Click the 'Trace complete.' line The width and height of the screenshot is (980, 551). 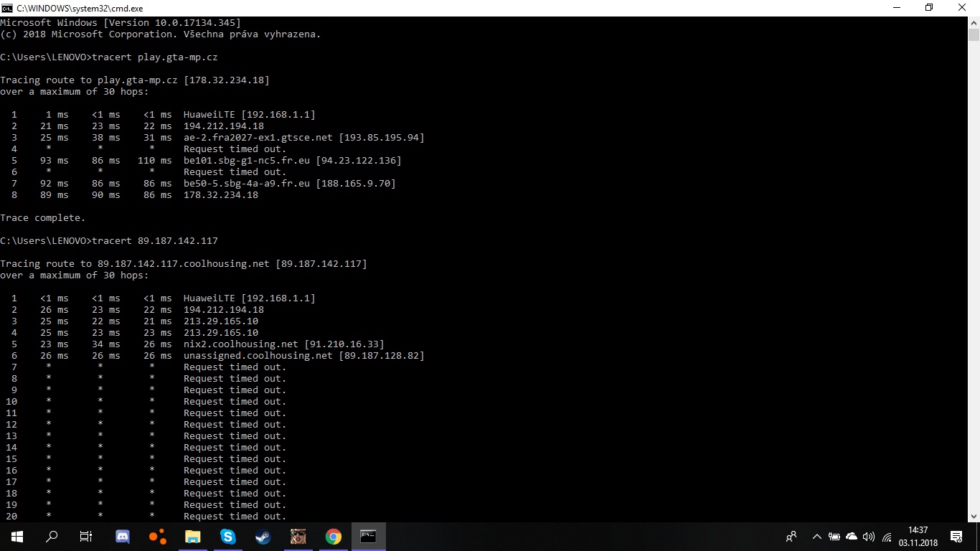click(x=43, y=218)
